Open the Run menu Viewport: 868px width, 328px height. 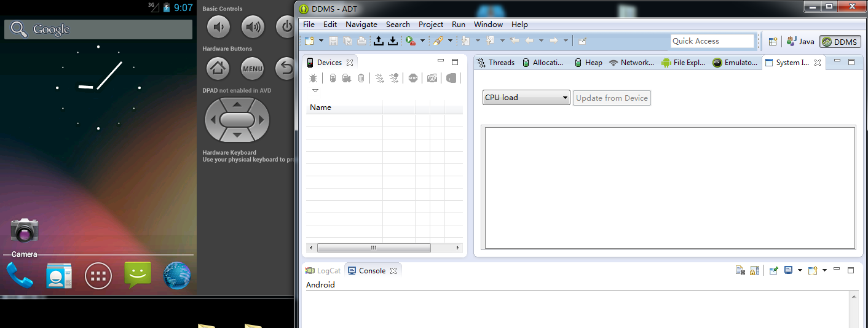pos(459,25)
